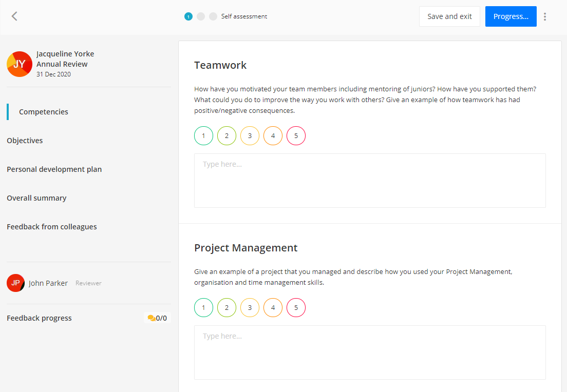567x392 pixels.
Task: Select the second step dot indicator
Action: [x=201, y=16]
